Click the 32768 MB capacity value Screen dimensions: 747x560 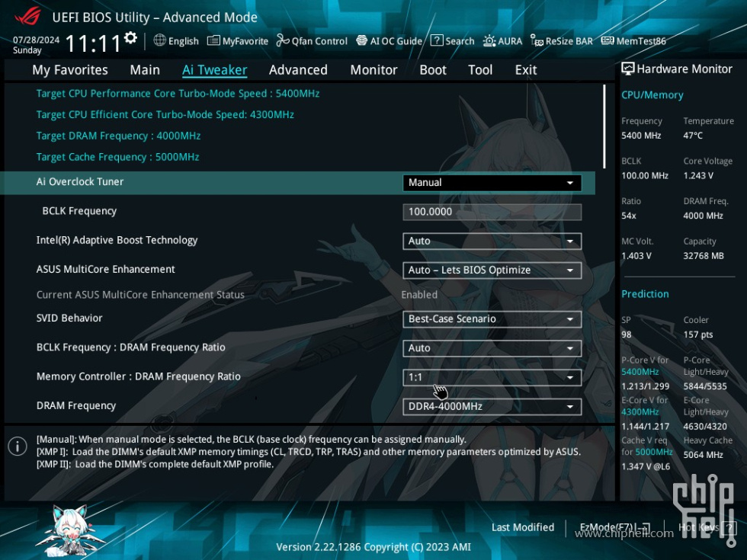coord(703,256)
